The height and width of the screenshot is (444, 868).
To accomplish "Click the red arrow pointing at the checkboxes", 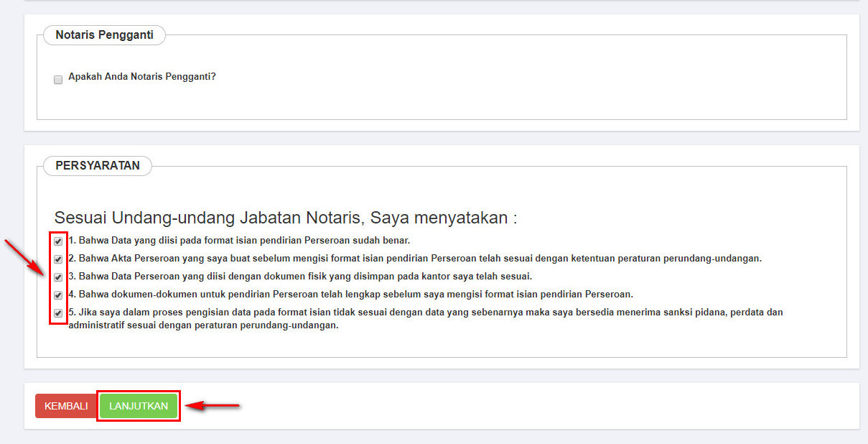I will [24, 258].
